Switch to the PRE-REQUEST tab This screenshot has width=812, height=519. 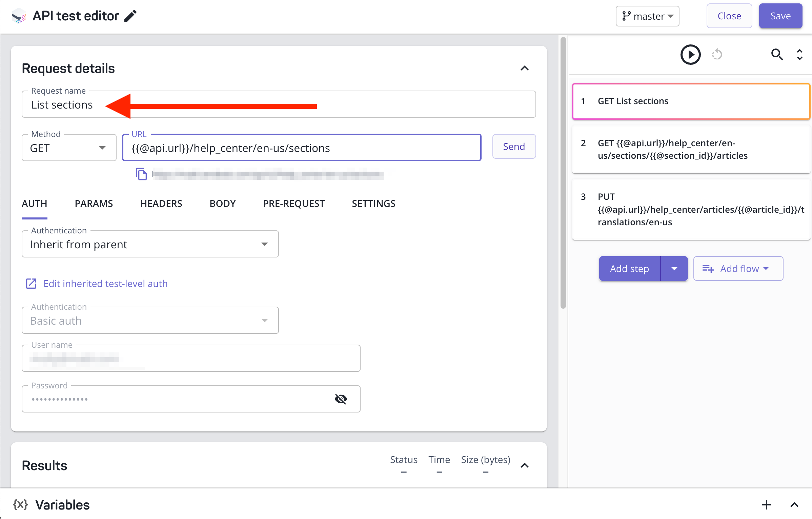pos(293,204)
